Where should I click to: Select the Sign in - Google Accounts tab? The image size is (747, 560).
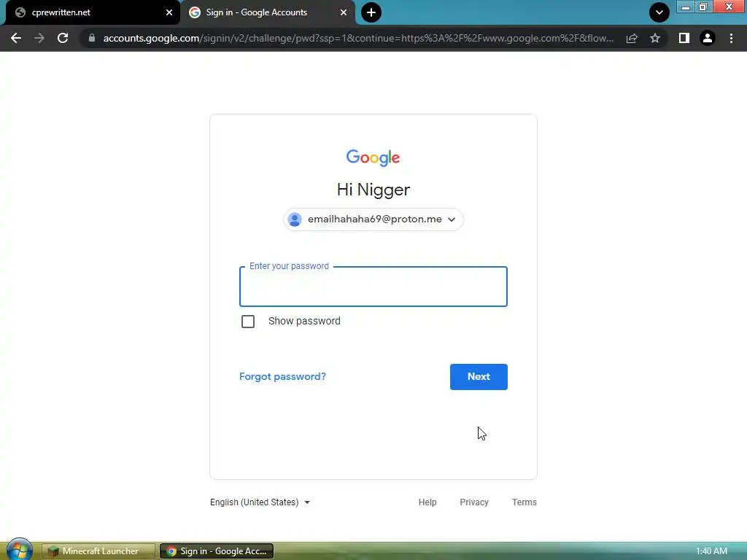(x=267, y=12)
